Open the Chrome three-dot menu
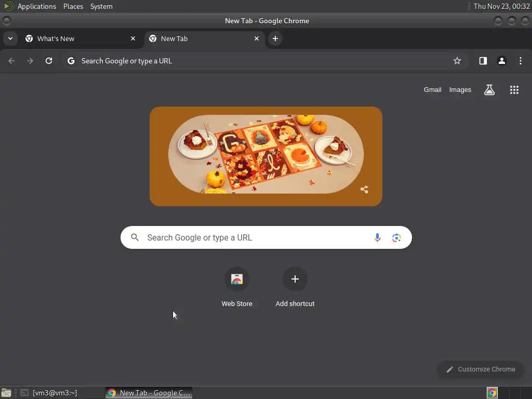 coord(521,61)
